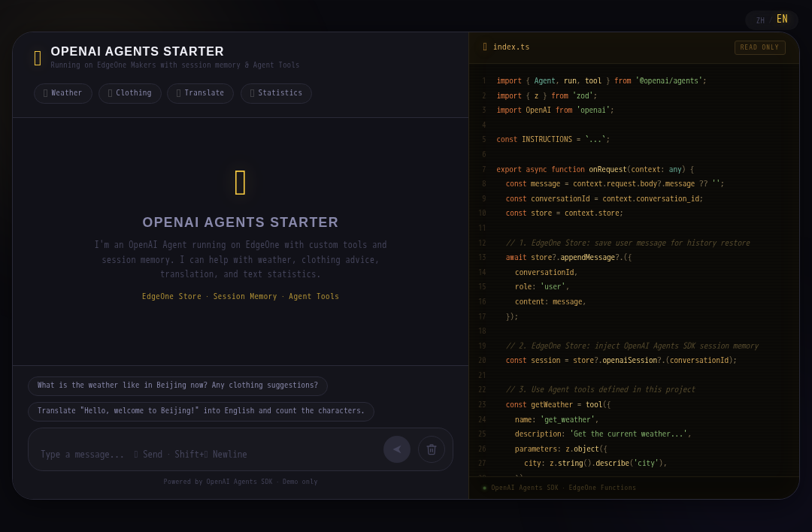Click the file icon beside index.ts
This screenshot has width=812, height=532.
point(485,47)
